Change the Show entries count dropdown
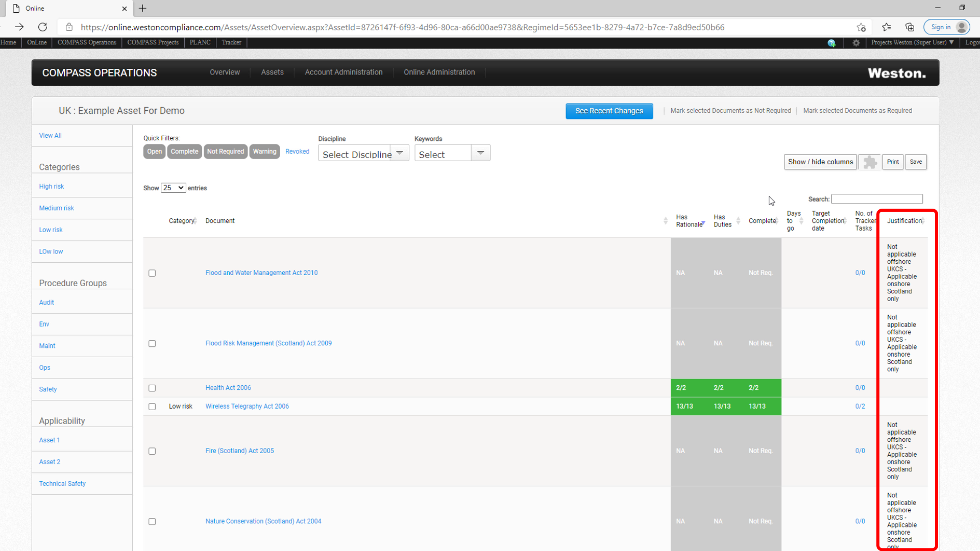Image resolution: width=980 pixels, height=551 pixels. pyautogui.click(x=173, y=188)
